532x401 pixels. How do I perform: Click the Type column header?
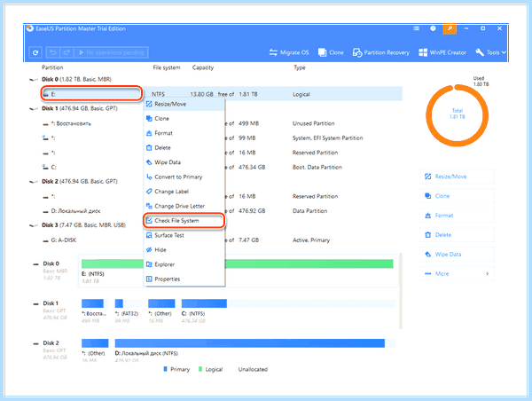(300, 67)
